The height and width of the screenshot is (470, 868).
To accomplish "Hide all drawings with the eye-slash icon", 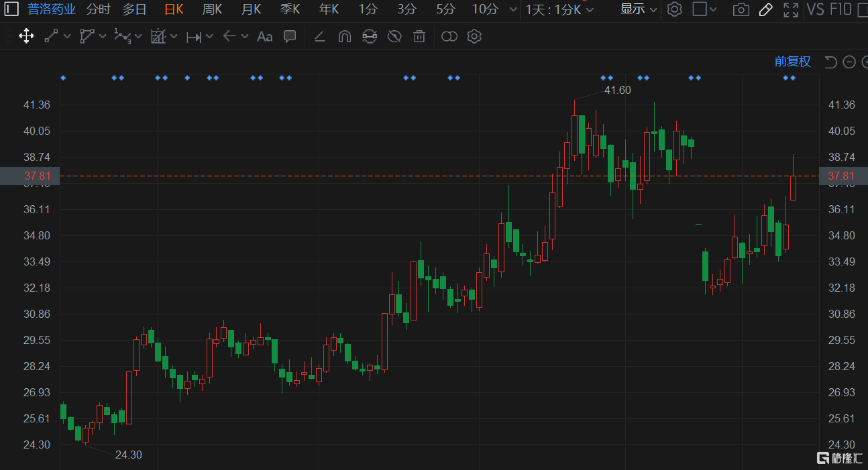I will click(394, 36).
